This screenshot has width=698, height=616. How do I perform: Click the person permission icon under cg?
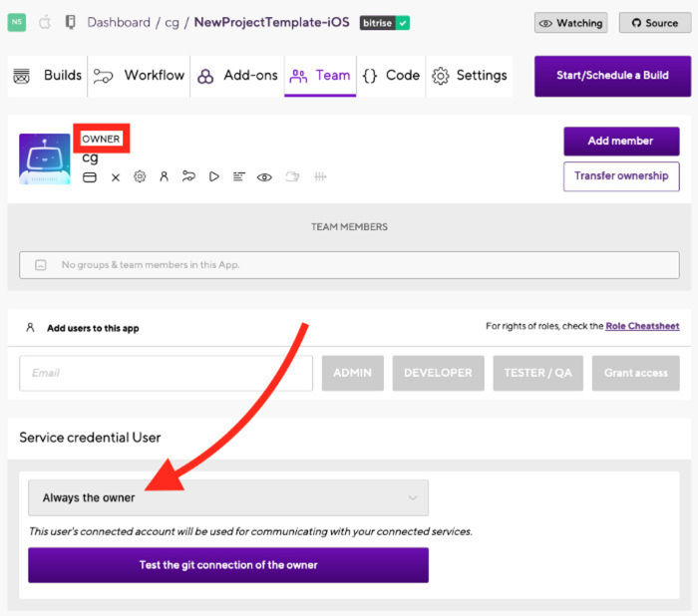point(164,176)
